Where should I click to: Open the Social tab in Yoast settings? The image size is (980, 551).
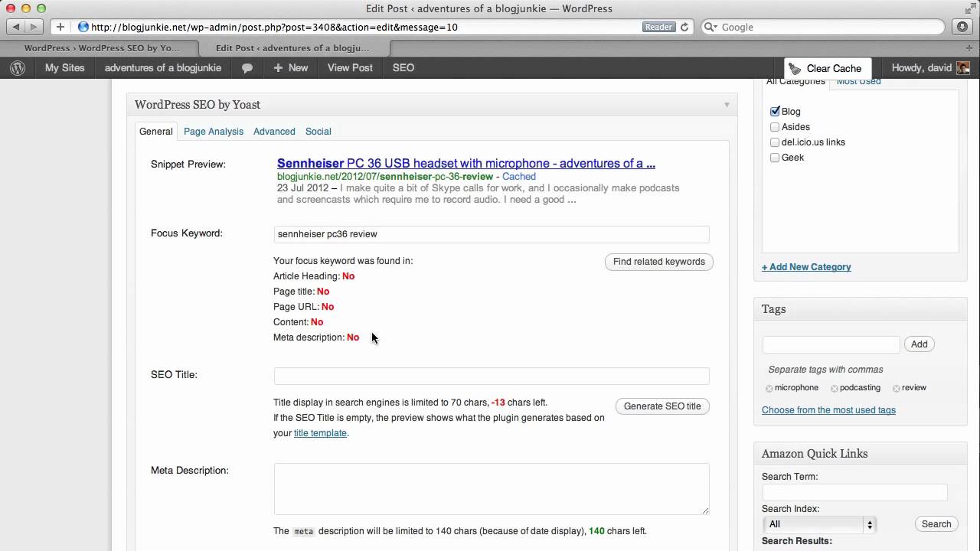pos(318,131)
